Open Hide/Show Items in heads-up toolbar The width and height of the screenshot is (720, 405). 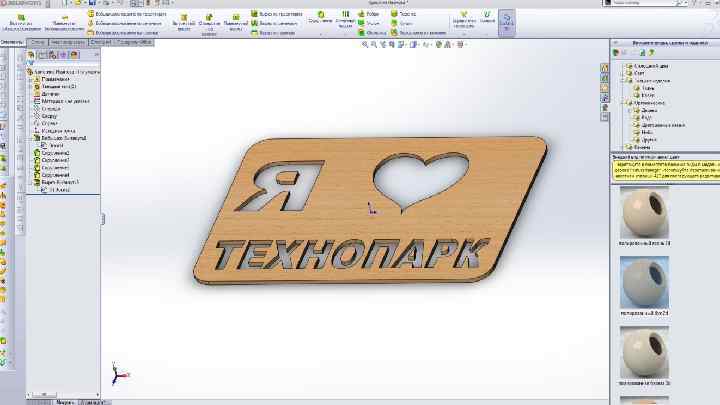[427, 45]
